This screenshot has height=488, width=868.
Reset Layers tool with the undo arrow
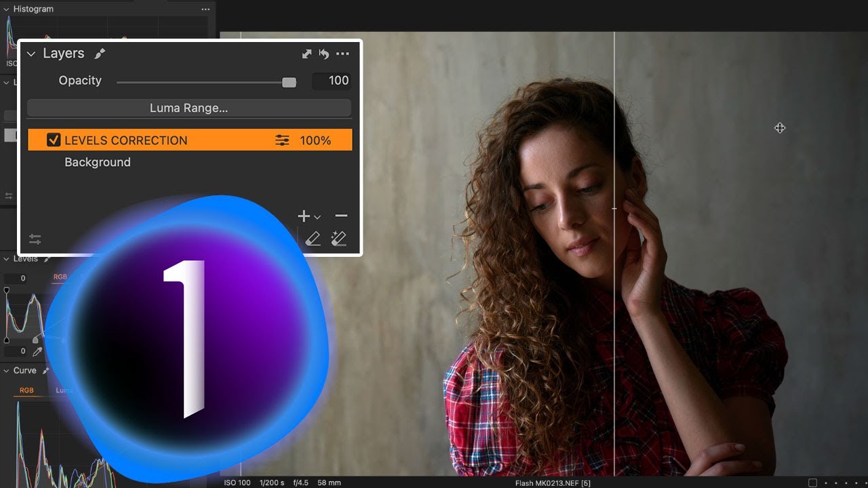(324, 54)
